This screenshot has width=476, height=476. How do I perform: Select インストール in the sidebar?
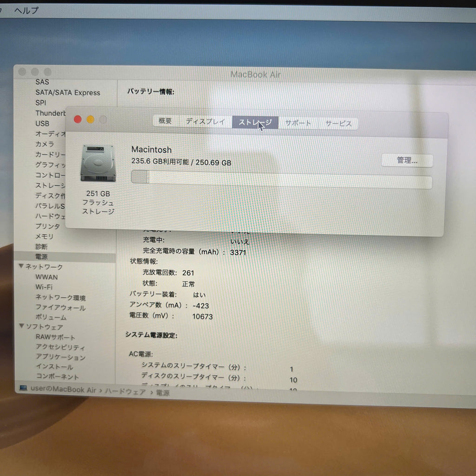[x=54, y=367]
